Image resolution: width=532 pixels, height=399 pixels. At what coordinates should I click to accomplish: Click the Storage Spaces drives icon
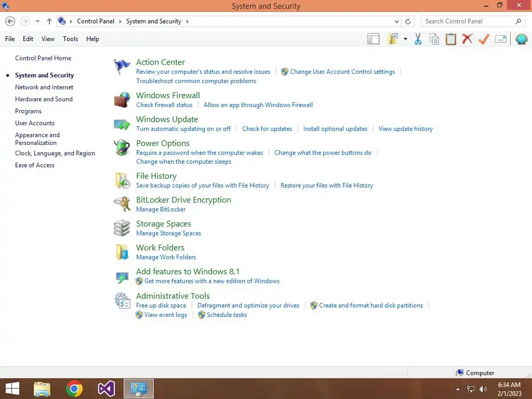(x=122, y=228)
